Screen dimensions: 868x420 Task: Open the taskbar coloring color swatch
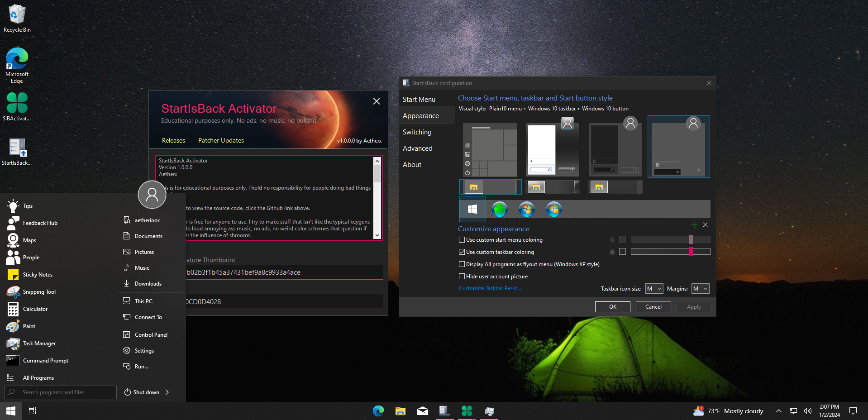point(623,252)
